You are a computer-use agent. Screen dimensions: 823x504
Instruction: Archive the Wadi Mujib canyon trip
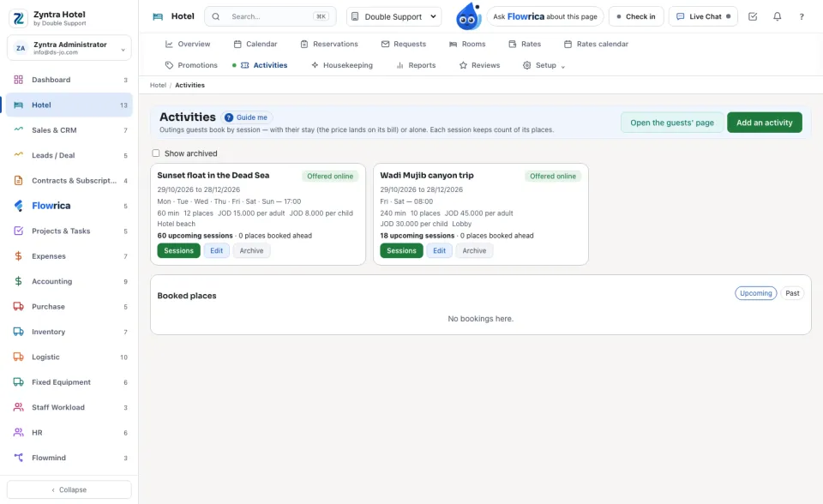(x=474, y=250)
